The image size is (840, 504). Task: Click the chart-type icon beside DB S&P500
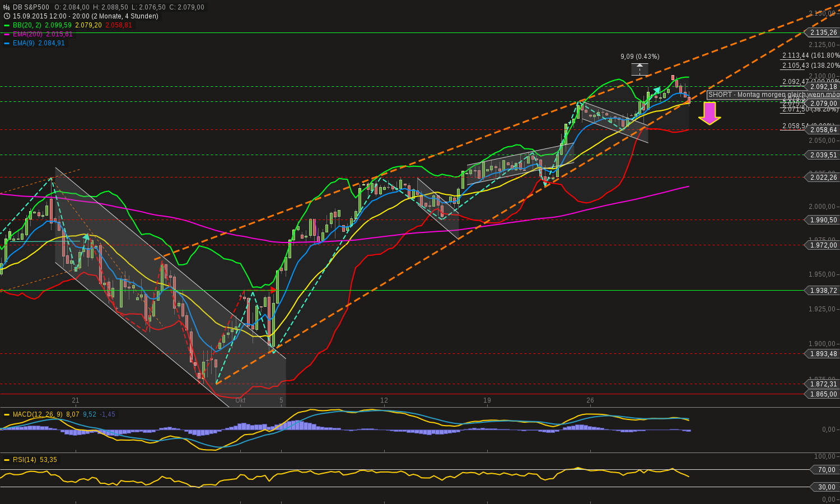click(7, 7)
